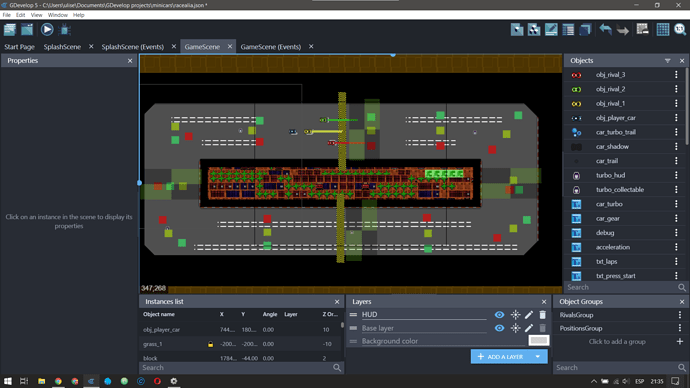Switch to GameScene (Events) tab
Image resolution: width=690 pixels, height=388 pixels.
(x=271, y=47)
